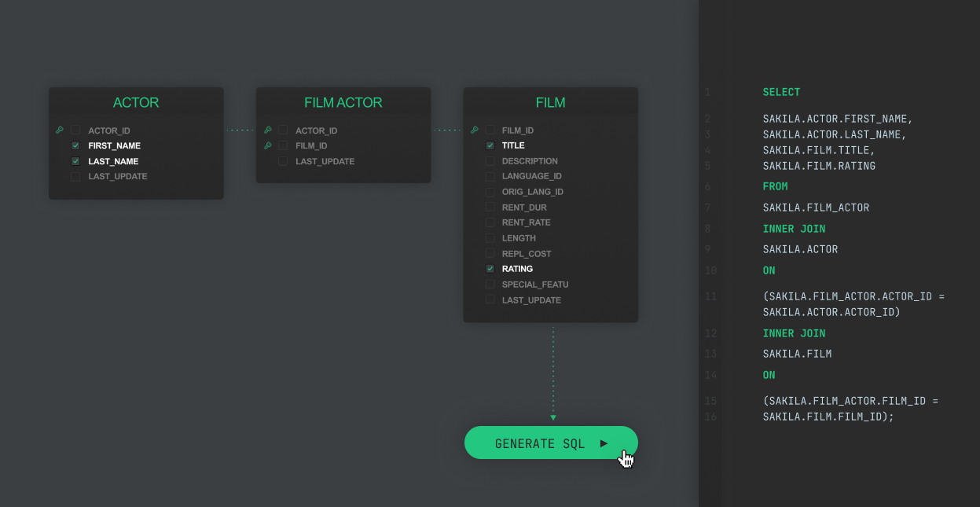Image resolution: width=980 pixels, height=507 pixels.
Task: Click the play arrow inside the GENERATE SQL button
Action: point(604,443)
